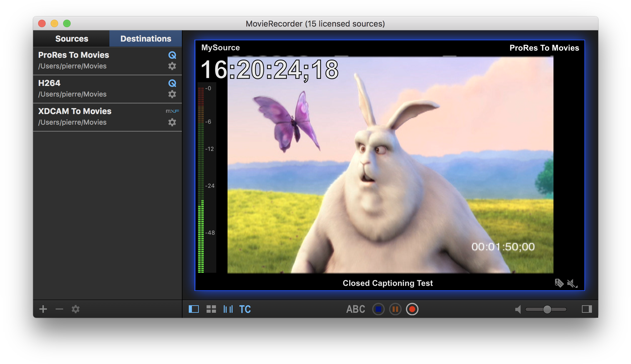The image size is (631, 364).
Task: Toggle ABC closed captioning display
Action: pyautogui.click(x=356, y=309)
